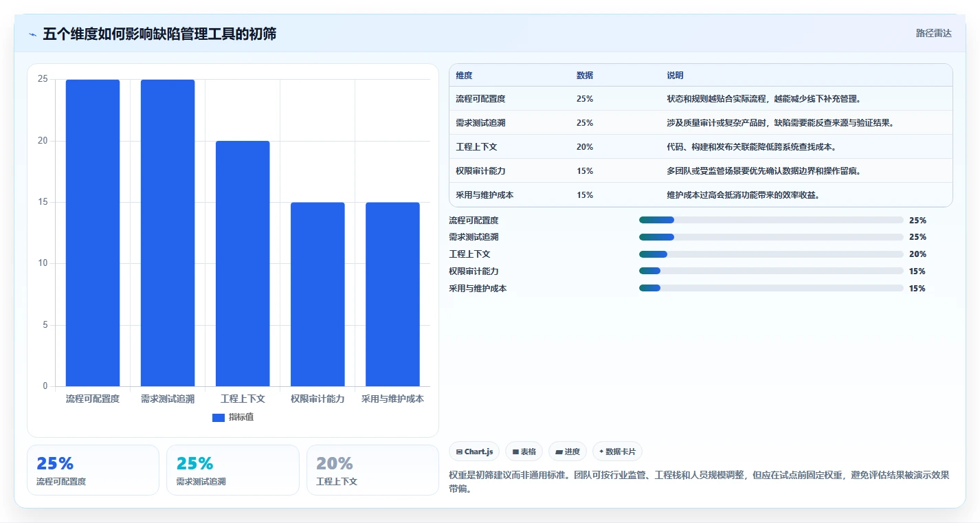This screenshot has width=980, height=523.
Task: Click x-axis label 流程可配置度
Action: [x=93, y=399]
